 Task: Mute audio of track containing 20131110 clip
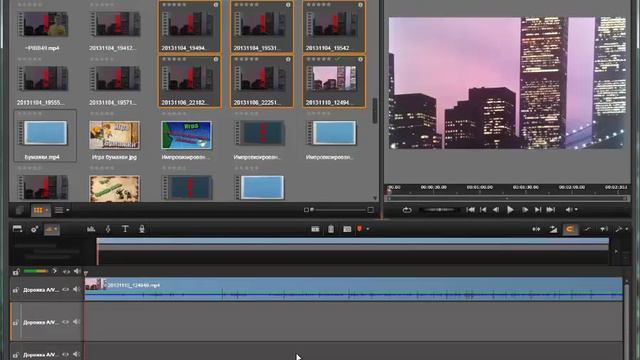point(76,289)
